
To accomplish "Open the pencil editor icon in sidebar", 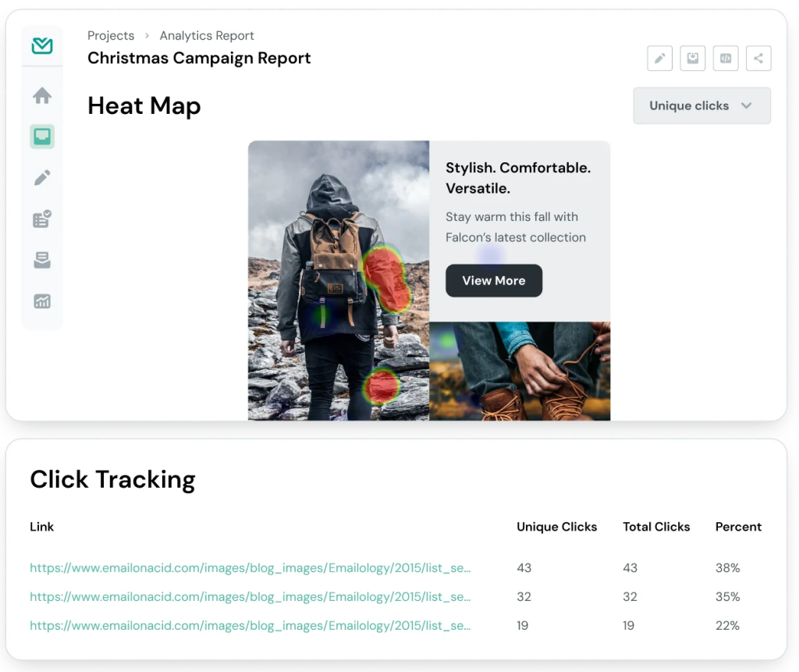I will pos(42,178).
